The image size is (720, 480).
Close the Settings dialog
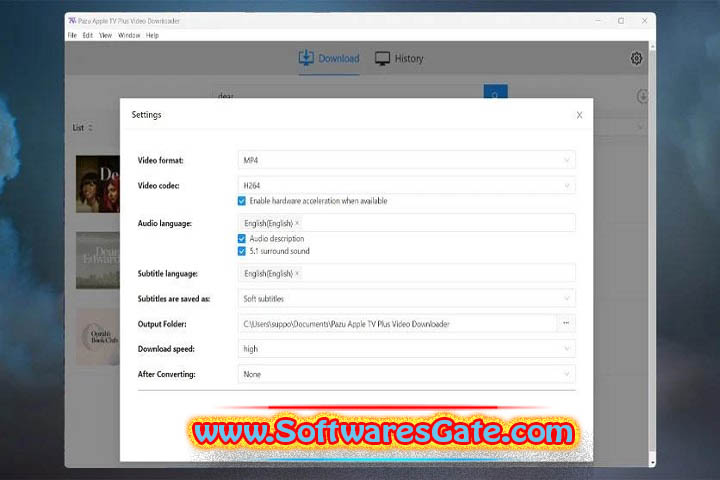(579, 115)
